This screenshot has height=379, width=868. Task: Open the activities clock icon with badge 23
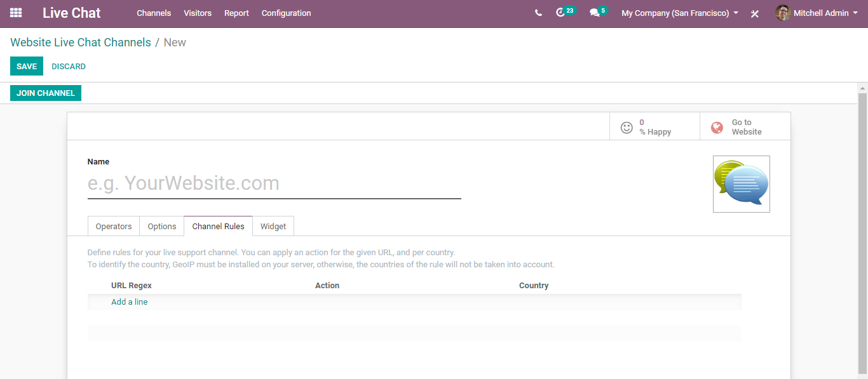click(x=560, y=13)
